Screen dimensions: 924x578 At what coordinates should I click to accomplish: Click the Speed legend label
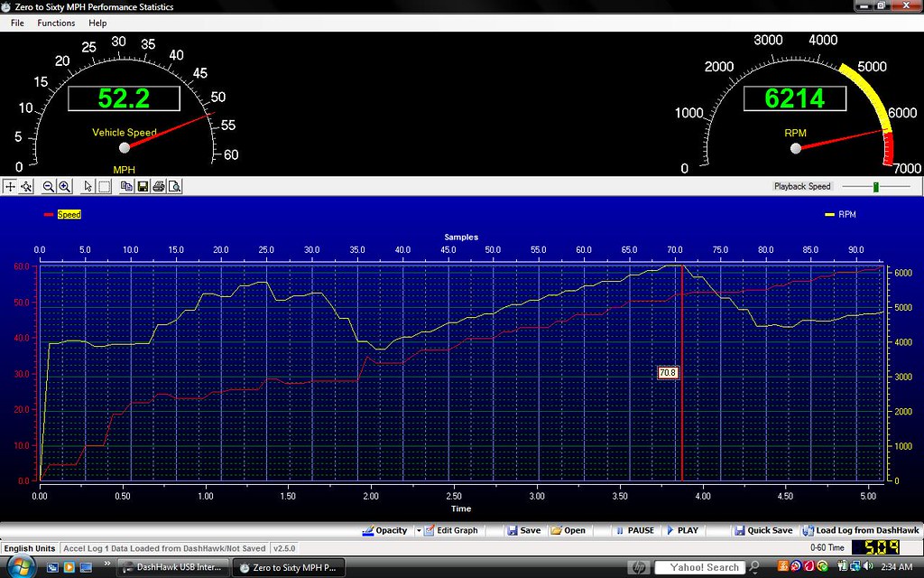(x=69, y=214)
